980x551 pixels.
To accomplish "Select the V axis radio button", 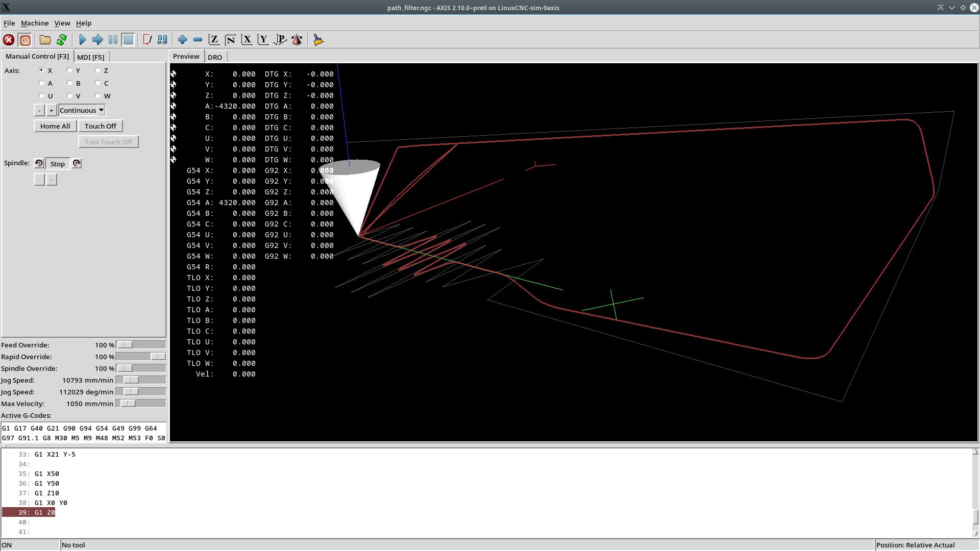I will click(69, 96).
